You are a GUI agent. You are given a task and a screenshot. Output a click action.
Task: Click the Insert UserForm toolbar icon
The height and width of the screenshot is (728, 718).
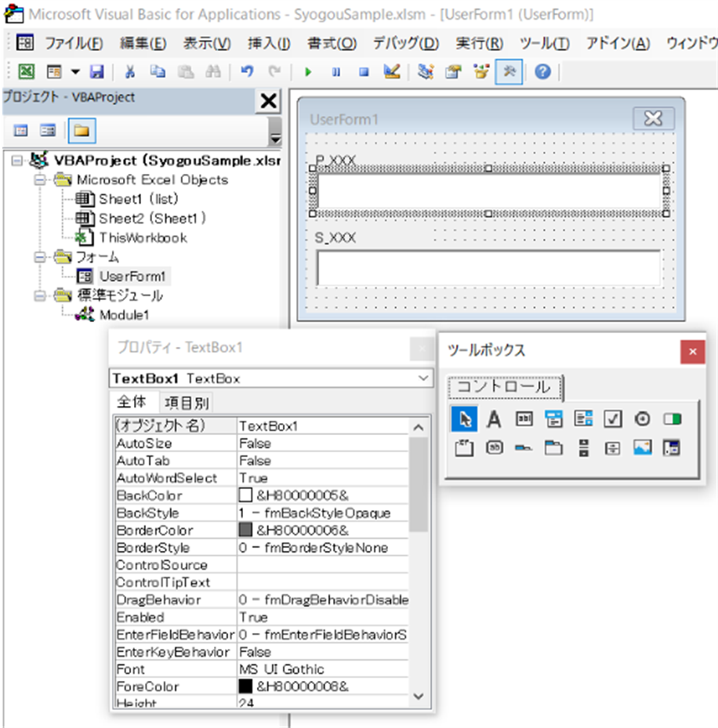point(54,71)
